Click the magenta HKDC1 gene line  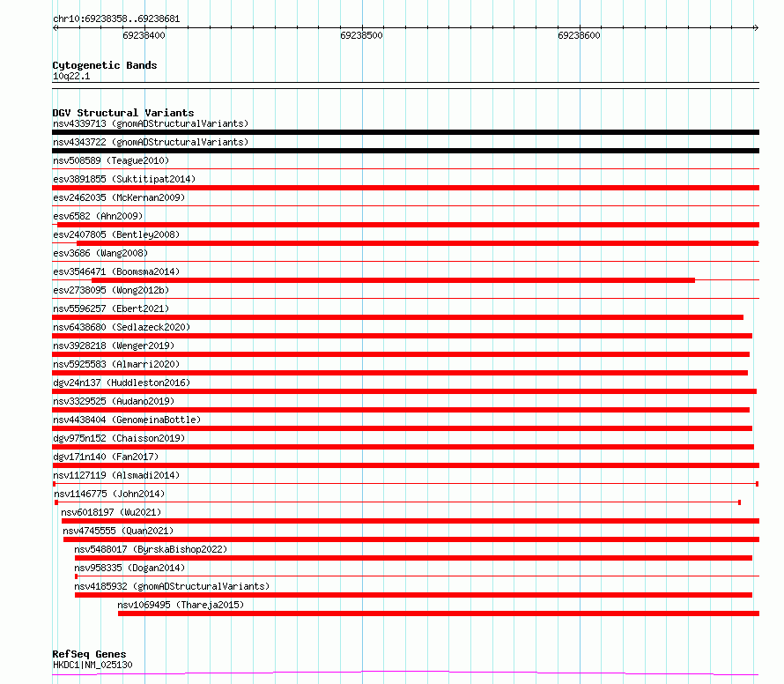click(x=405, y=673)
